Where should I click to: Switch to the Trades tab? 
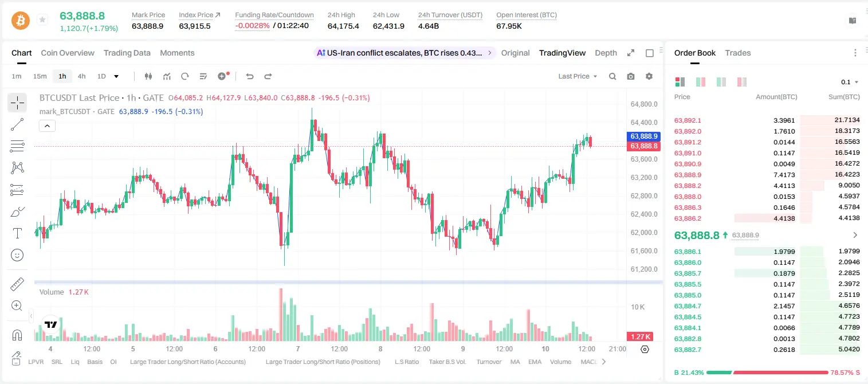738,53
